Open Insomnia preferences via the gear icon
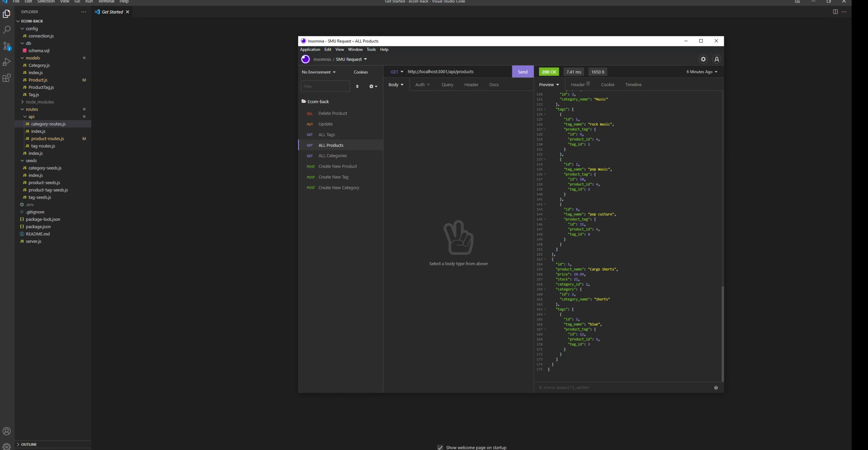868x450 pixels. [703, 59]
